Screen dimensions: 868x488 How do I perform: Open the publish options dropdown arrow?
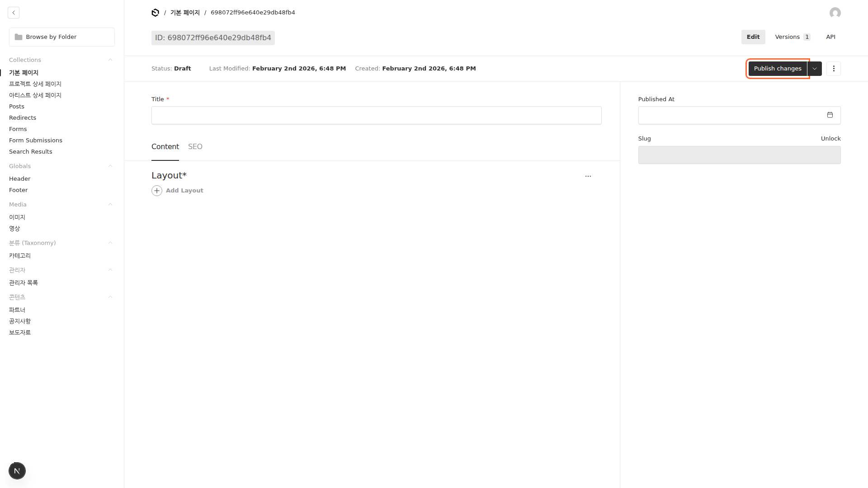[x=815, y=69]
